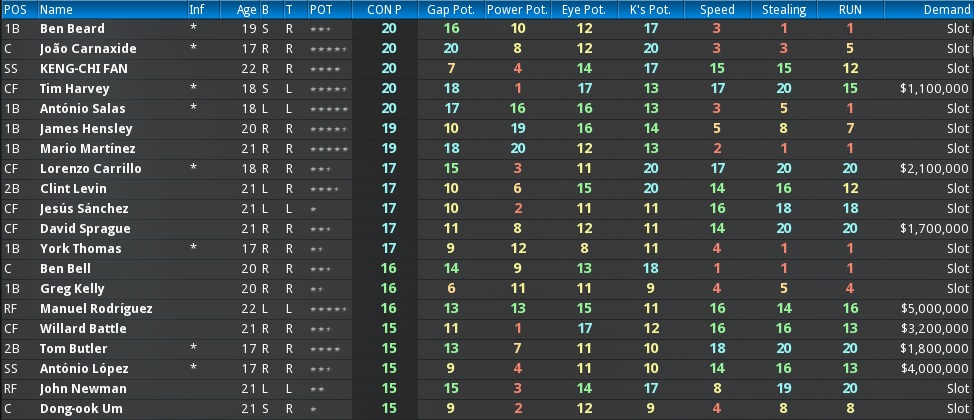Sort by Power Pot. column header
Image resolution: width=974 pixels, height=420 pixels.
pos(517,9)
